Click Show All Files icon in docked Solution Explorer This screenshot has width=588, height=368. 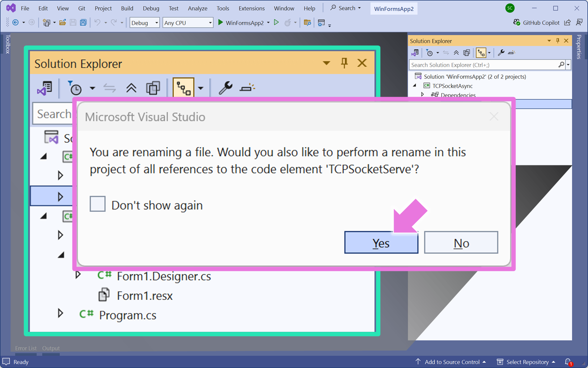coord(467,53)
